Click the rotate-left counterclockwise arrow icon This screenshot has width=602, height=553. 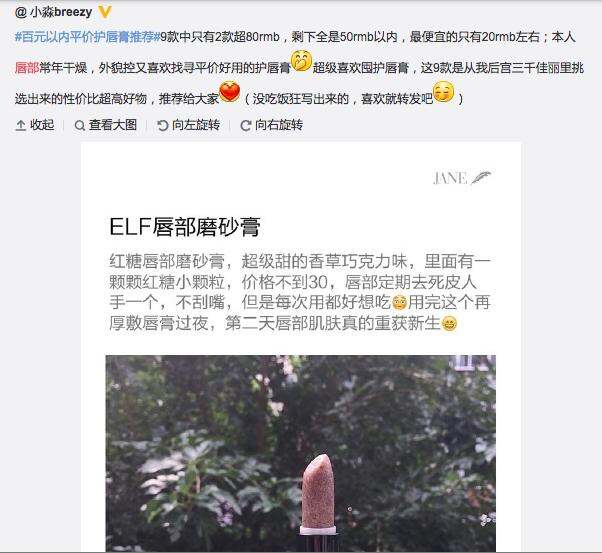tap(163, 126)
